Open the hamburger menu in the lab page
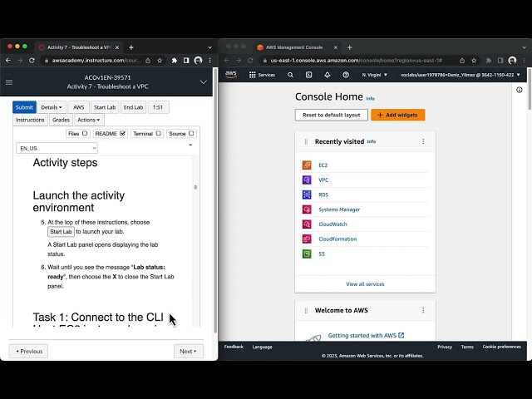Image resolution: width=532 pixels, height=399 pixels. tap(9, 82)
